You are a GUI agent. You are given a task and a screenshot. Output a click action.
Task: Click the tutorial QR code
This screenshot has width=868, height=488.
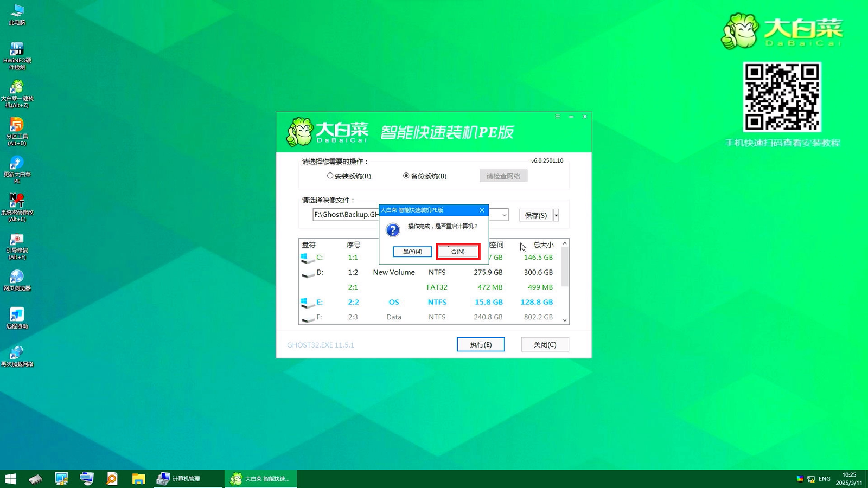click(782, 97)
